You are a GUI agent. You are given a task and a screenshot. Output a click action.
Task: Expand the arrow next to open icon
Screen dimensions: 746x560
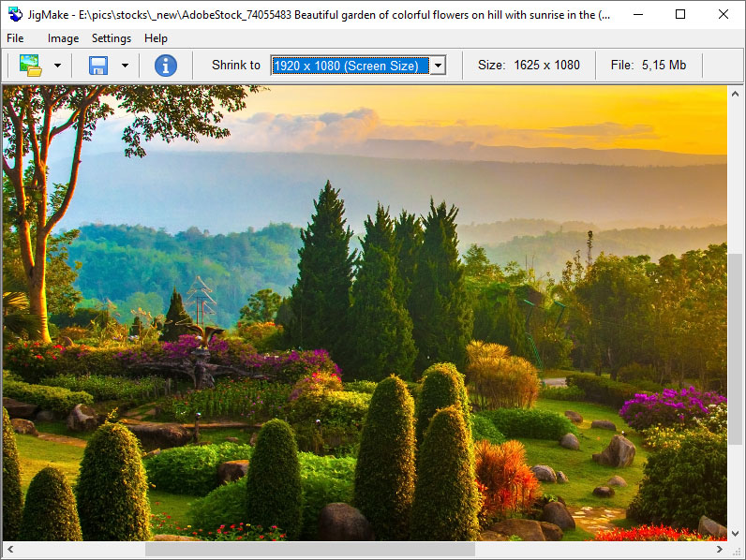tap(57, 66)
